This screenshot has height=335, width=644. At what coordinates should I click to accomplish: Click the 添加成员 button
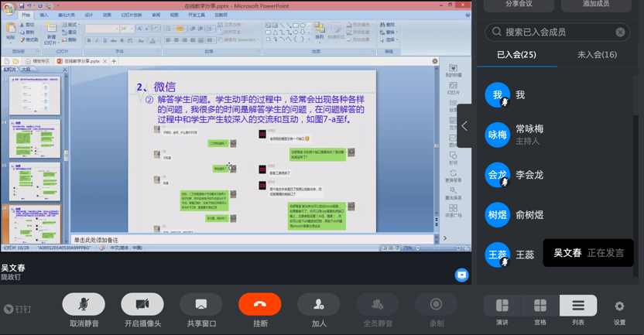pyautogui.click(x=596, y=4)
